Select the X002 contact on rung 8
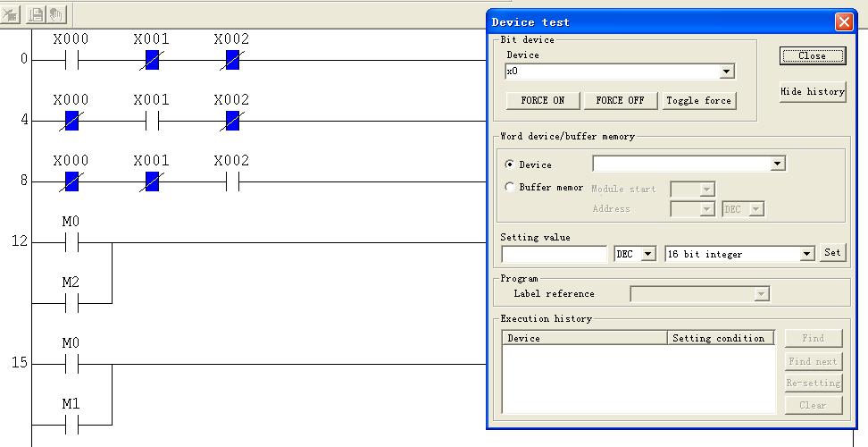868x447 pixels. pyautogui.click(x=232, y=181)
